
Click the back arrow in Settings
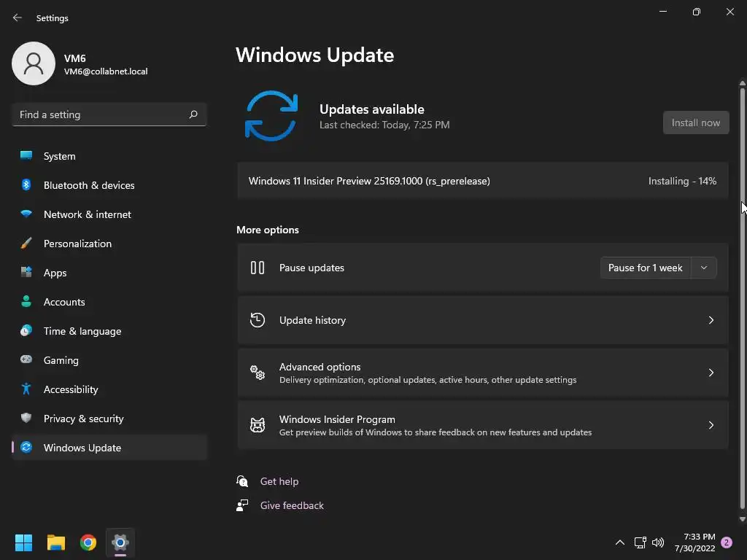[18, 17]
